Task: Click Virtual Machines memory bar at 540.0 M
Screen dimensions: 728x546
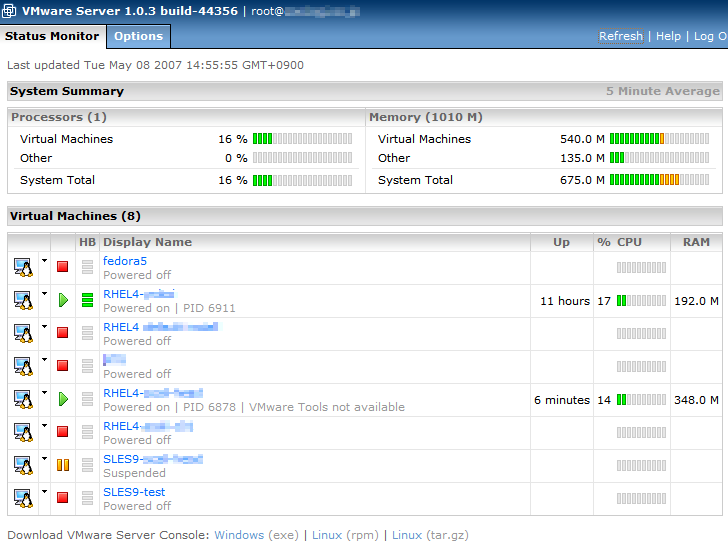Action: (x=659, y=139)
